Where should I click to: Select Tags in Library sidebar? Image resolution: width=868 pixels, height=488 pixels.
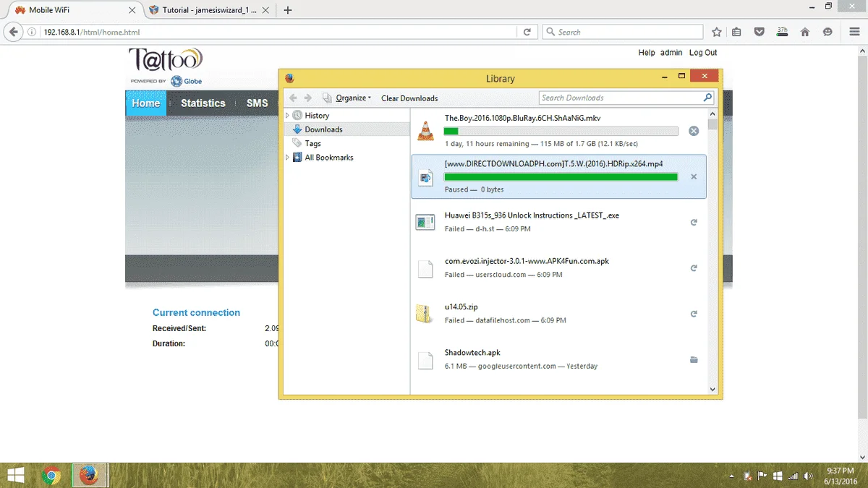[x=312, y=143]
